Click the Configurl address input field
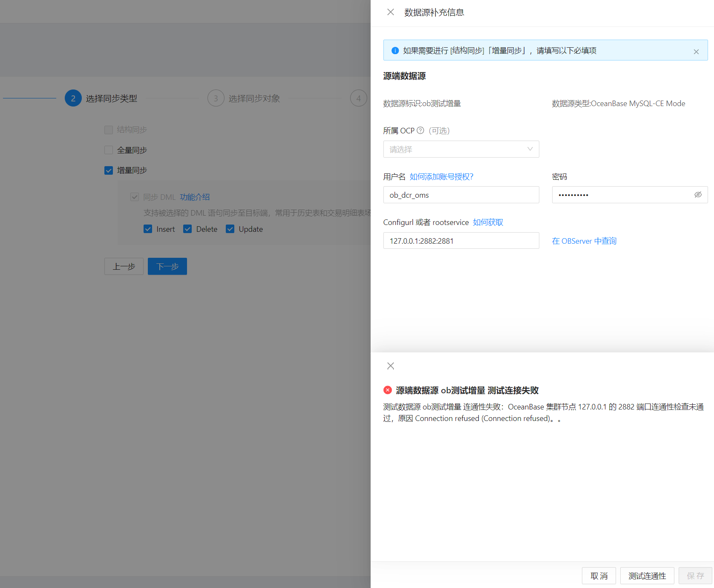The width and height of the screenshot is (714, 588). [461, 241]
